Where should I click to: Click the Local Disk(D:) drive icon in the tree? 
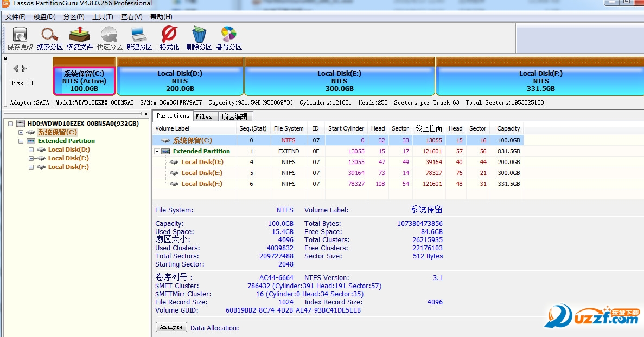pos(41,150)
